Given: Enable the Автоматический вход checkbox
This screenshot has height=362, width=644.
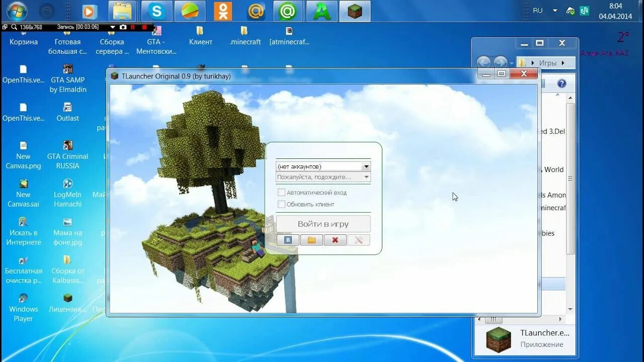Looking at the screenshot, I should [281, 193].
